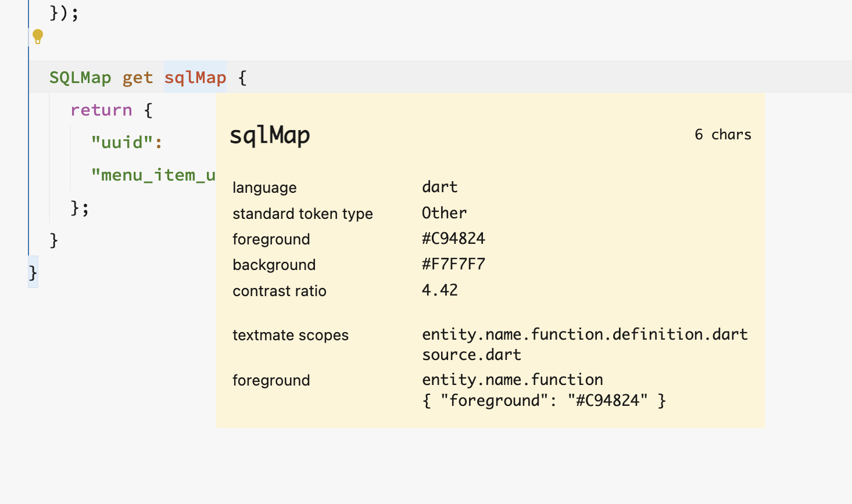Select the 'textmate scopes' label
The height and width of the screenshot is (504, 852).
(291, 335)
